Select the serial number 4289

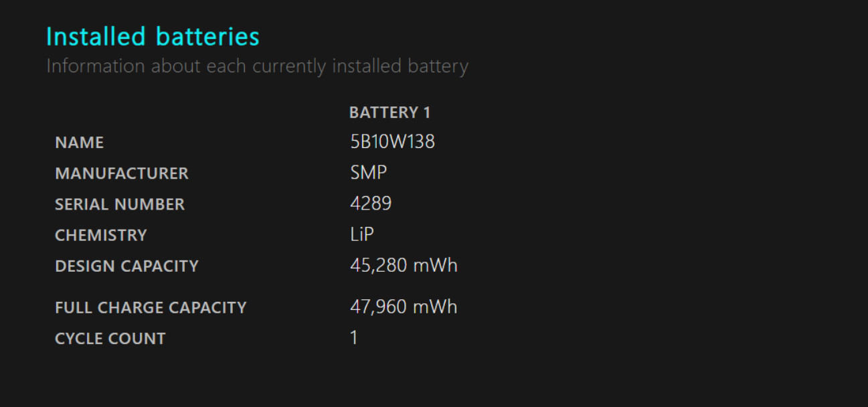tap(371, 203)
